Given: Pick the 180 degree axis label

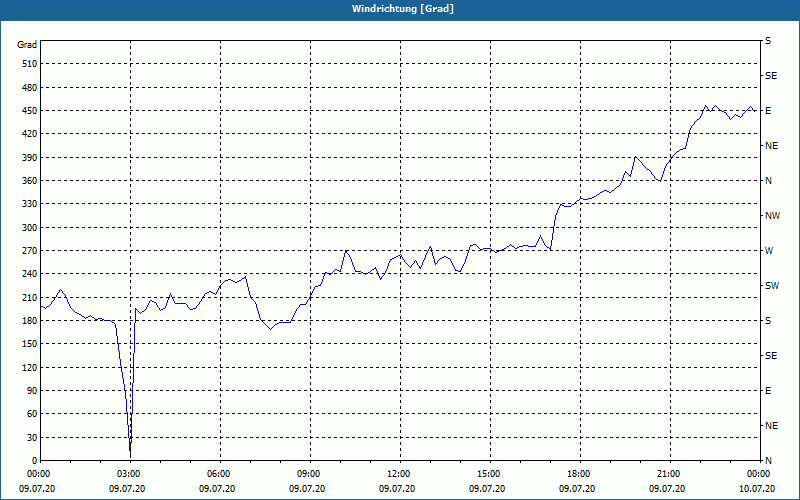Looking at the screenshot, I should pyautogui.click(x=30, y=321).
